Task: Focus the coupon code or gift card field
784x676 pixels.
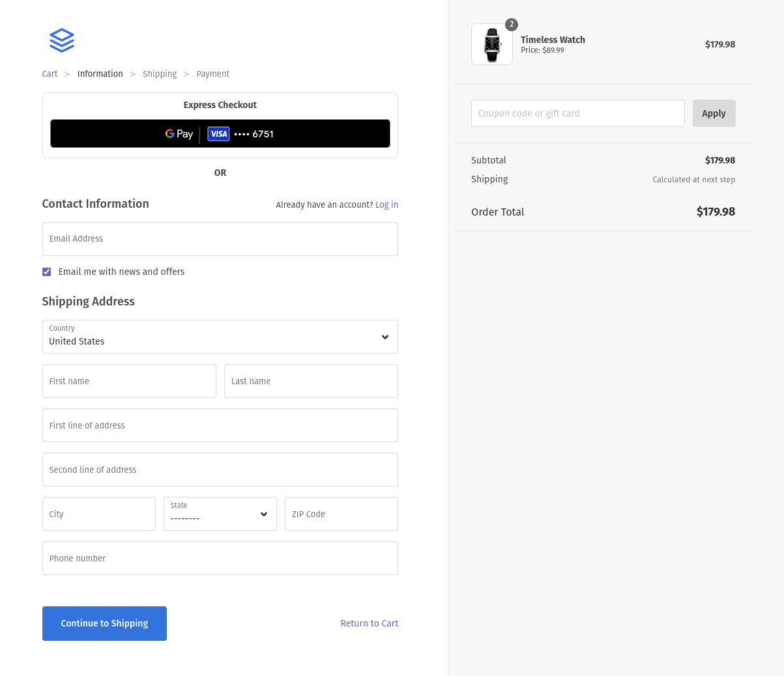Action: click(577, 113)
